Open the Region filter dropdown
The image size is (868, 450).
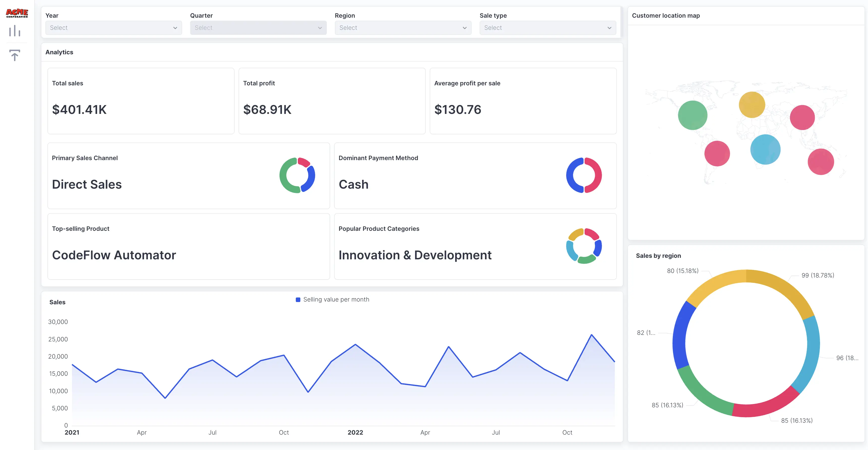coord(403,28)
